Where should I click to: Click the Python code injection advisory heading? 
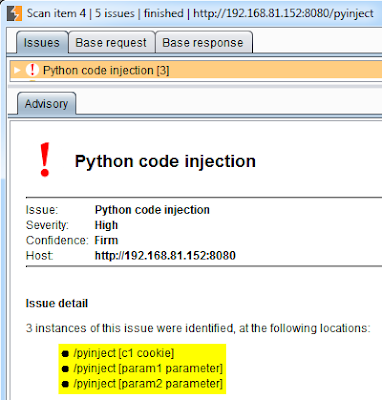pyautogui.click(x=165, y=161)
